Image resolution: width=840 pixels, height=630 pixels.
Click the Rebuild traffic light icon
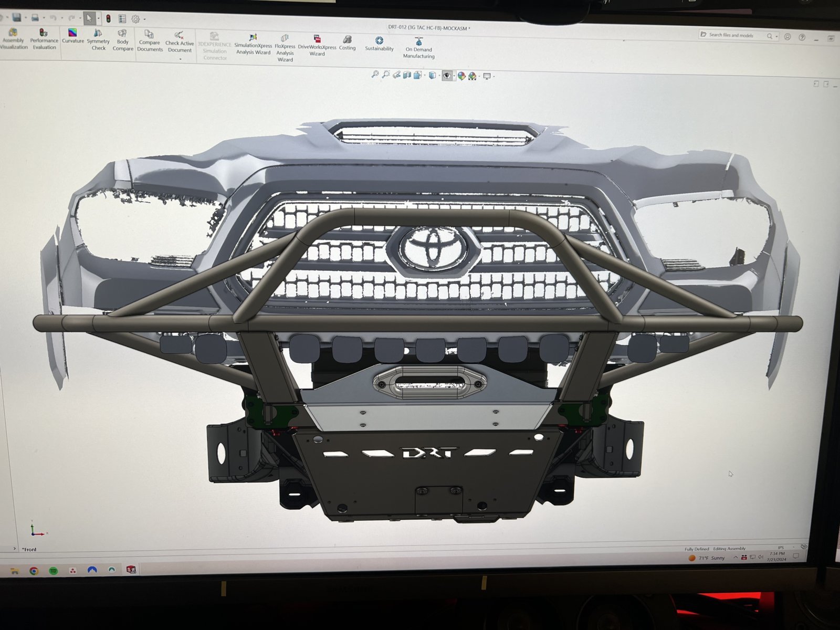109,19
